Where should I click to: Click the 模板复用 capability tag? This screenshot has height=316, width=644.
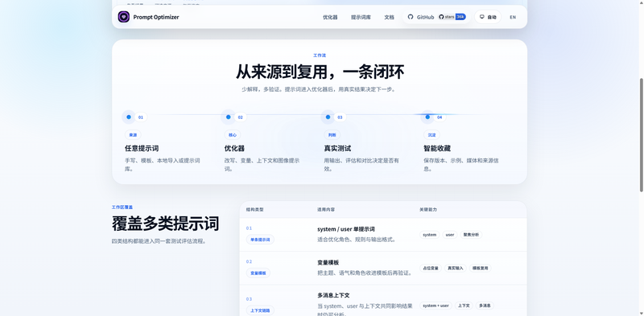pyautogui.click(x=480, y=268)
